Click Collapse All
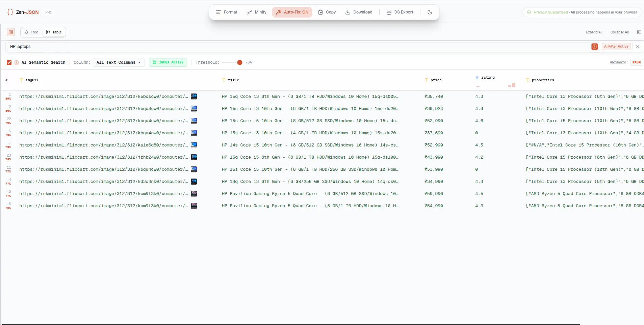Screen dimensions: 644x325 (x=619, y=32)
